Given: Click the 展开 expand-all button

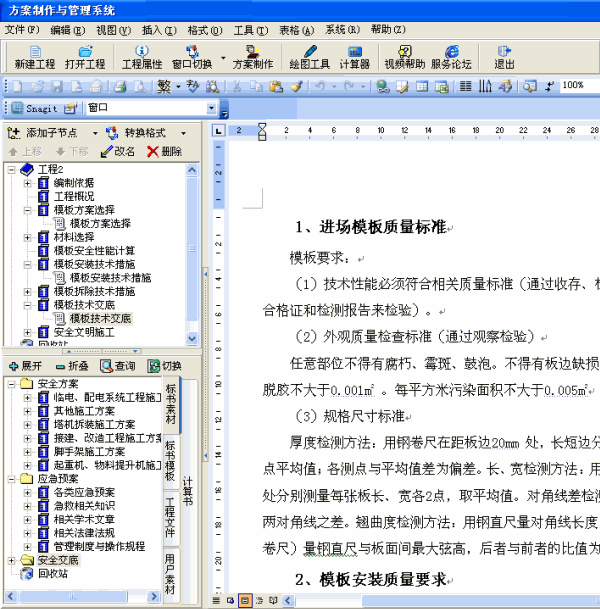Looking at the screenshot, I should (25, 366).
